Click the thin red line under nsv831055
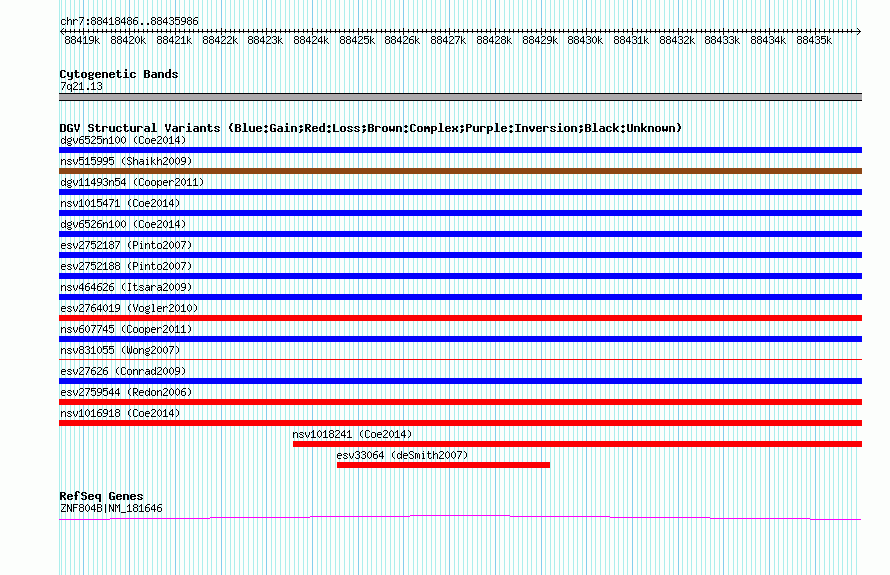 pos(460,359)
